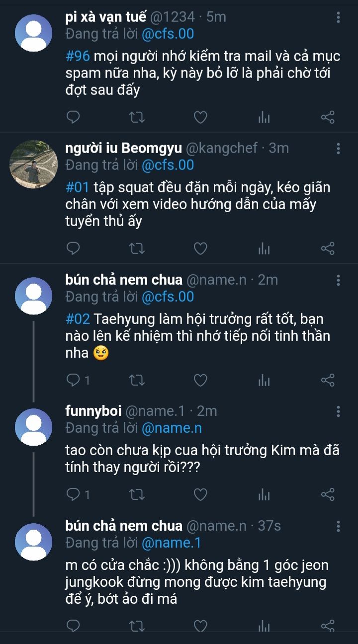Open the #01 hashtag link
Viewport: 358px width, 644px height.
[77, 188]
